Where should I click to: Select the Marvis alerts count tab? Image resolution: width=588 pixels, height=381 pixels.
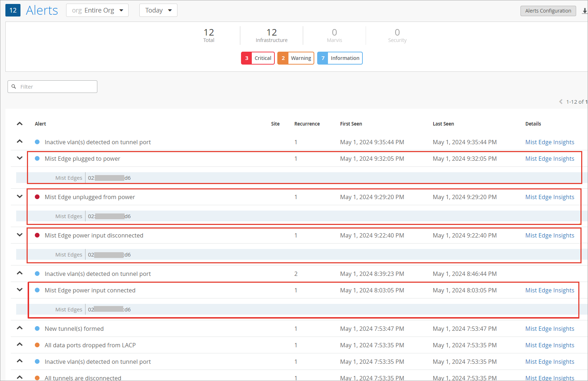[334, 35]
